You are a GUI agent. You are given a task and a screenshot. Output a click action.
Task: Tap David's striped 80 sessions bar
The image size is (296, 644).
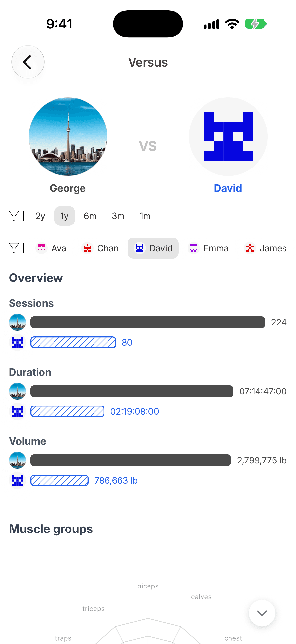73,342
